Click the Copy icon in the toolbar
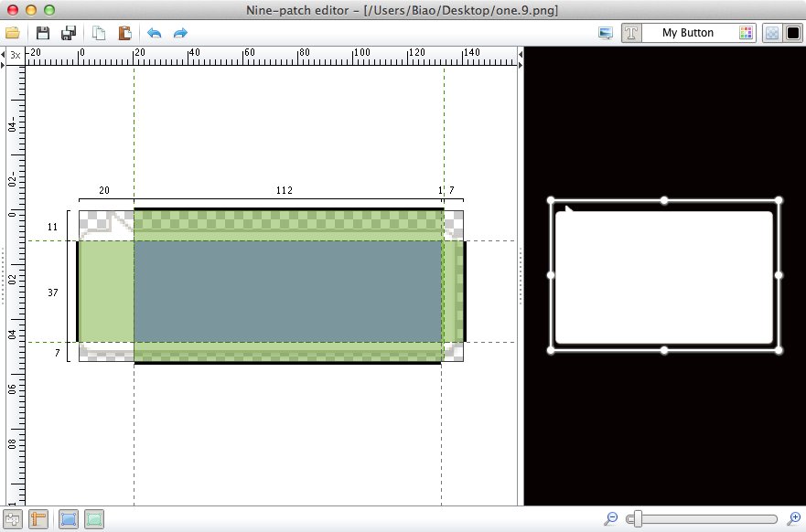This screenshot has height=532, width=806. pyautogui.click(x=99, y=33)
